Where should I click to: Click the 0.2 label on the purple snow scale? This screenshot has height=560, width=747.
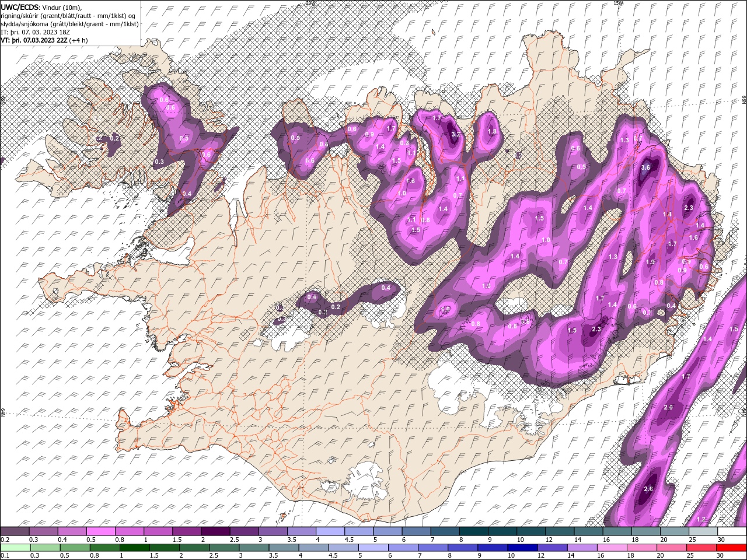click(x=5, y=540)
